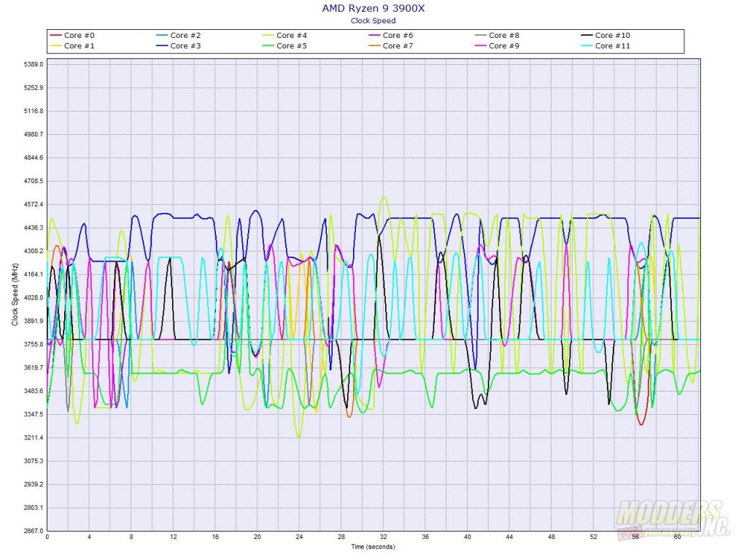Click the 4028.0 y-axis value

click(x=34, y=297)
